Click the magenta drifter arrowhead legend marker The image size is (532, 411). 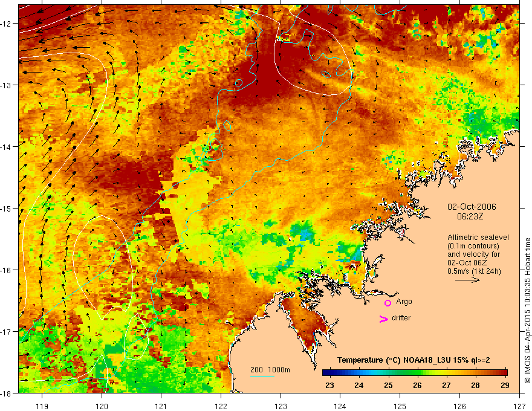coord(384,319)
